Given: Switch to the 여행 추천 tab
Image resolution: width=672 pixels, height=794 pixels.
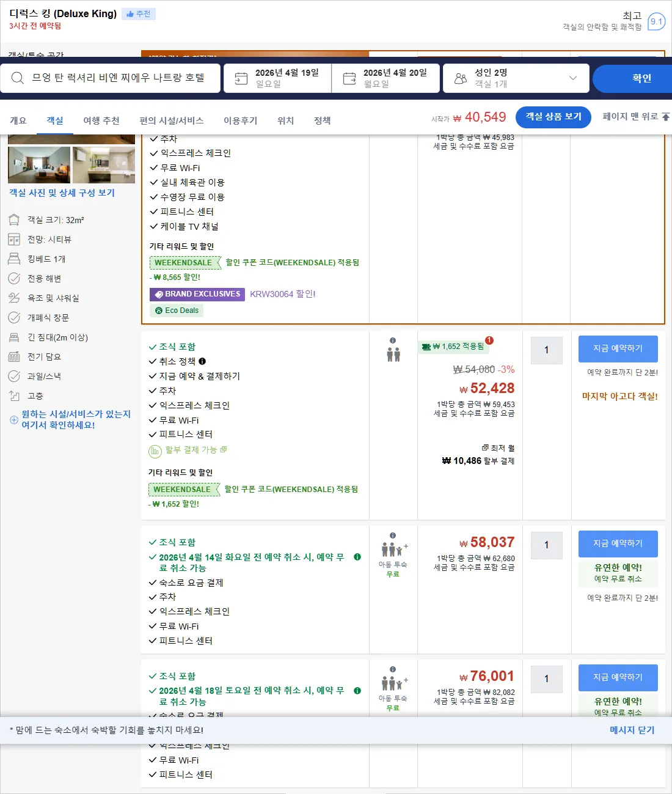Looking at the screenshot, I should pyautogui.click(x=101, y=120).
